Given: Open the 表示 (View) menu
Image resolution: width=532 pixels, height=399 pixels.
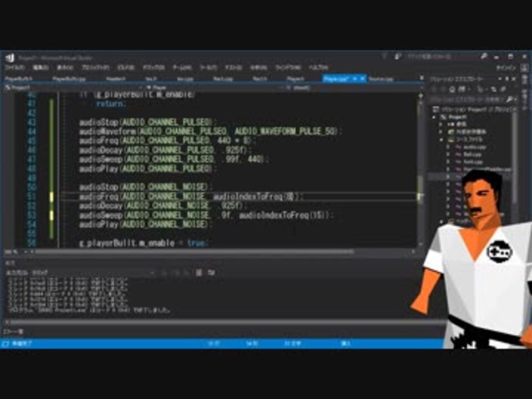Looking at the screenshot, I should [65, 68].
